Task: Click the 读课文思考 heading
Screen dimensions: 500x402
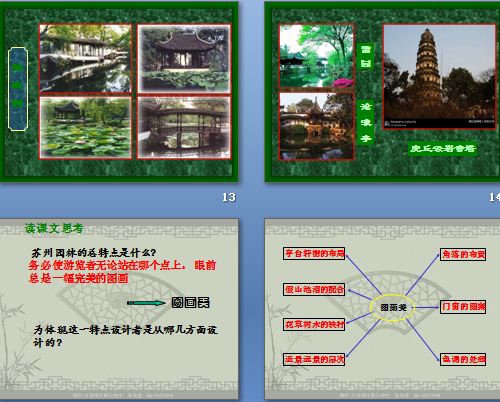Action: tap(54, 228)
